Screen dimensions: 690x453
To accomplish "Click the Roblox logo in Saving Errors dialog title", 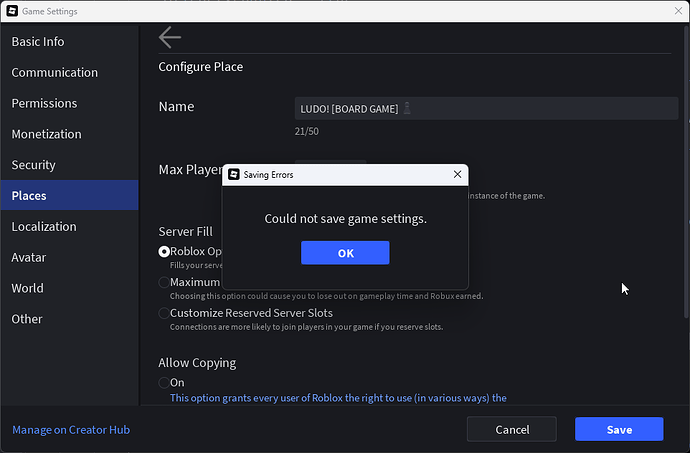I will pyautogui.click(x=234, y=174).
